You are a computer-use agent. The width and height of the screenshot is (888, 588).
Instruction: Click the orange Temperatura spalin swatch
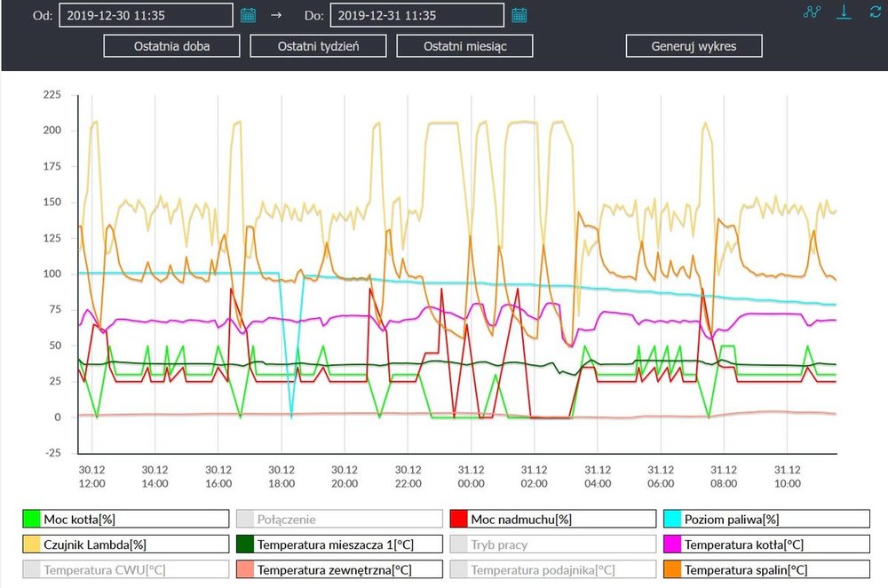coord(671,569)
